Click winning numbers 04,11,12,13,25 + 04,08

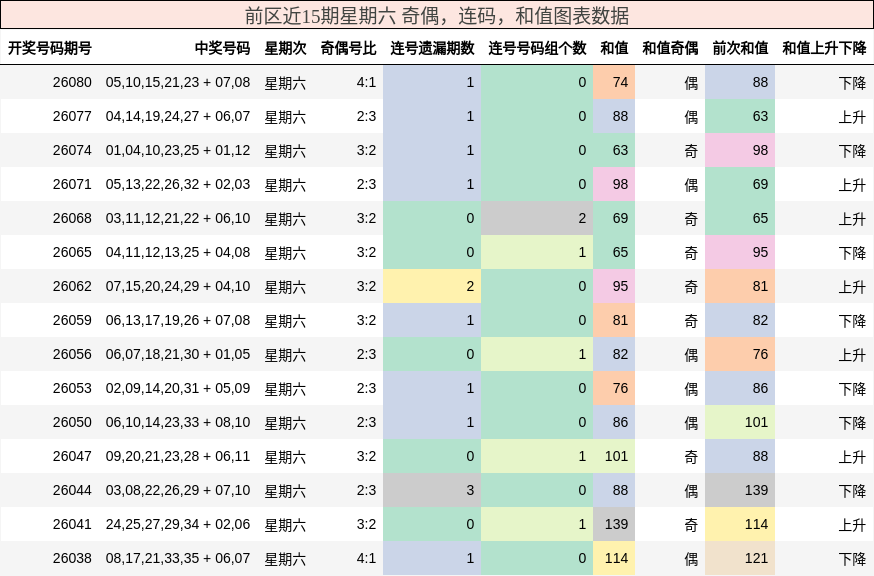coord(178,253)
